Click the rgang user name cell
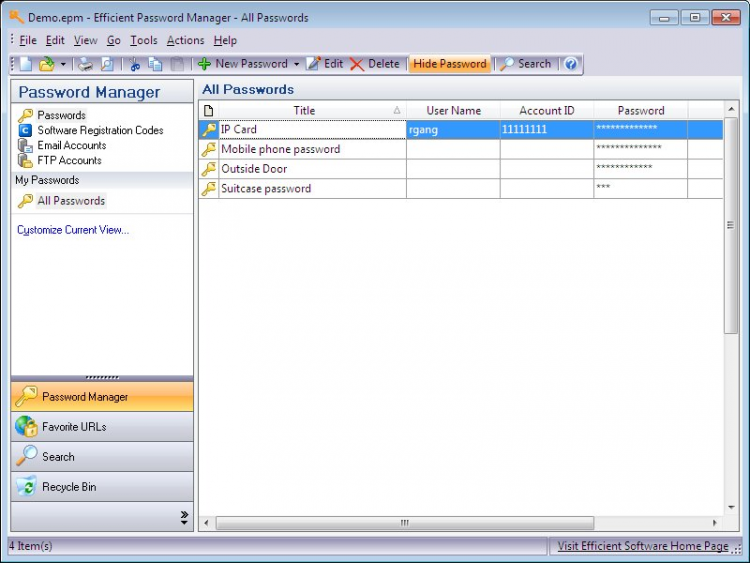 coord(453,130)
